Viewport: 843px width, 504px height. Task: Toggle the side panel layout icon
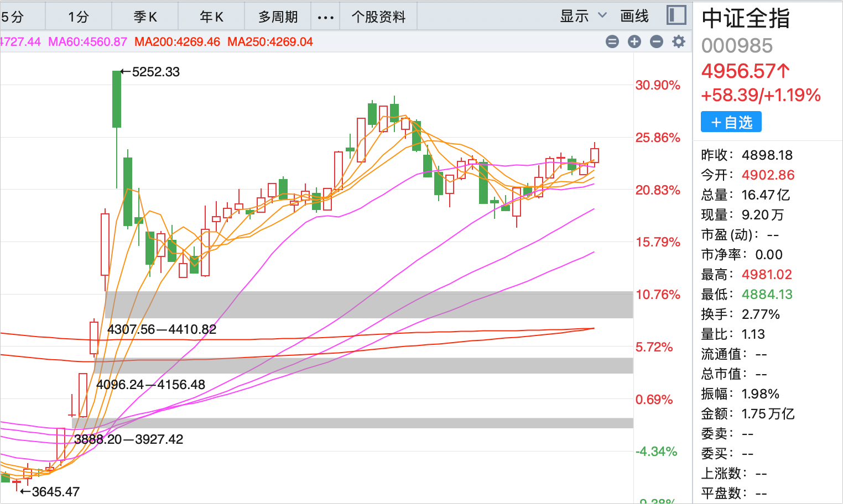[677, 15]
